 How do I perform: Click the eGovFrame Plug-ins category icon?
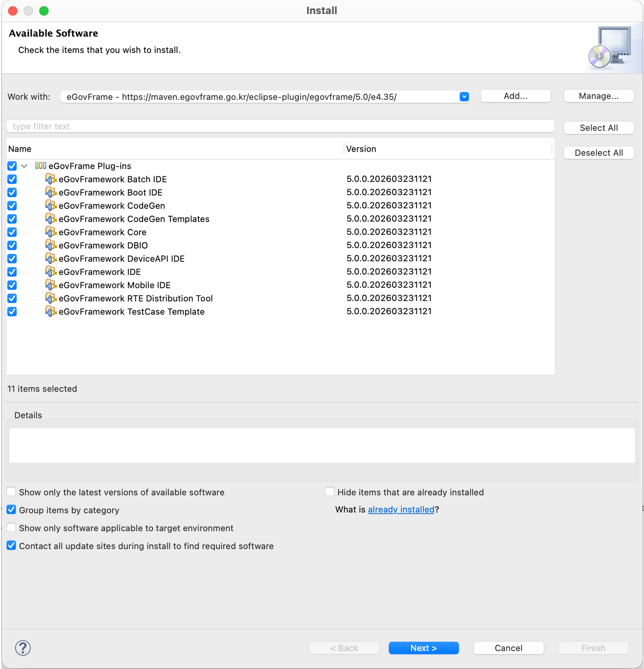[x=41, y=166]
